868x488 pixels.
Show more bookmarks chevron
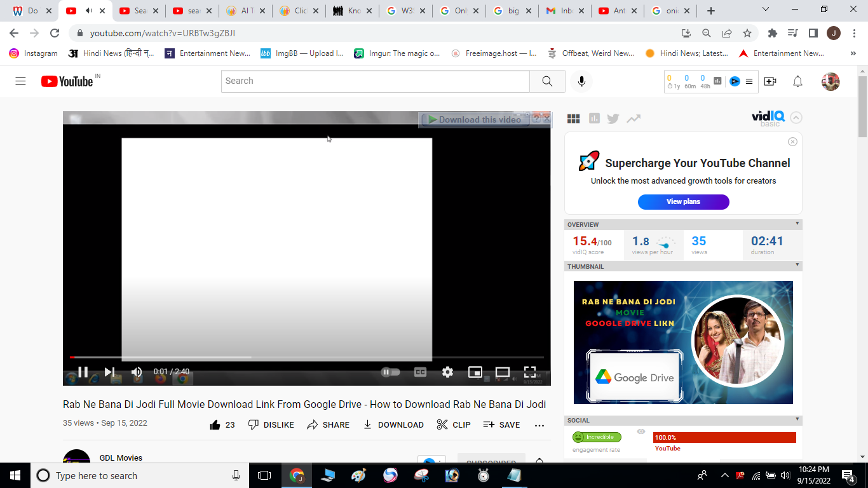pyautogui.click(x=853, y=53)
